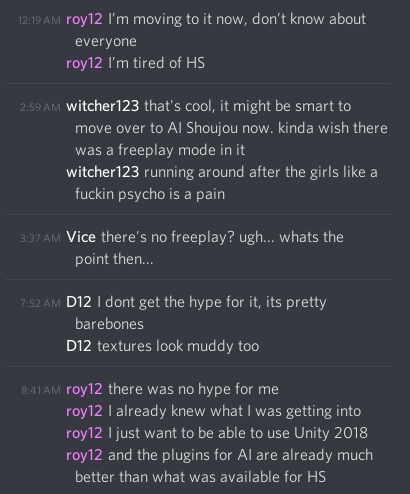Click the 2:59 AM timestamp
This screenshot has height=494, width=410.
[40, 107]
